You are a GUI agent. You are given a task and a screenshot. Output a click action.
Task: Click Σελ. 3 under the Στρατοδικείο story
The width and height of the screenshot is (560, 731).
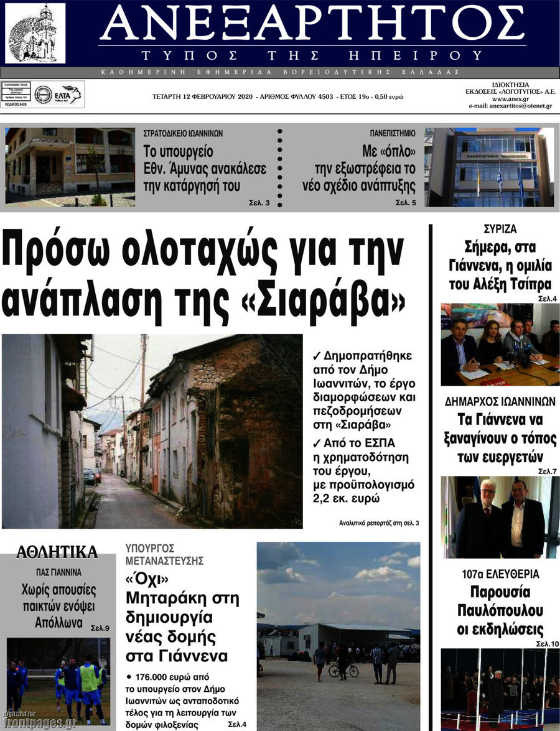[259, 203]
